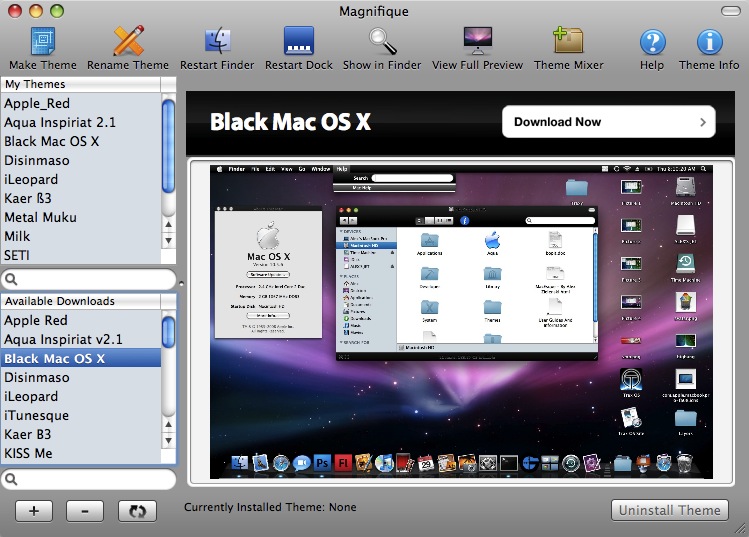The image size is (749, 537).
Task: Open View Full Preview monitor icon
Action: tap(478, 41)
